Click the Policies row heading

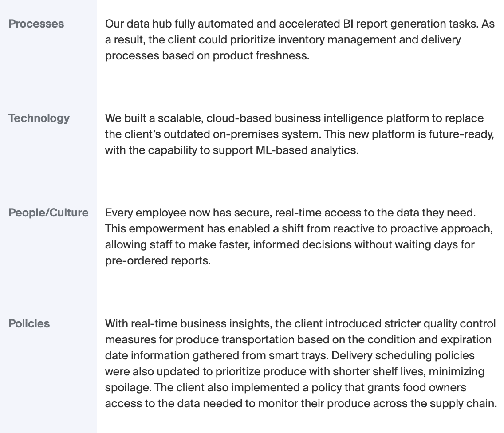[29, 324]
